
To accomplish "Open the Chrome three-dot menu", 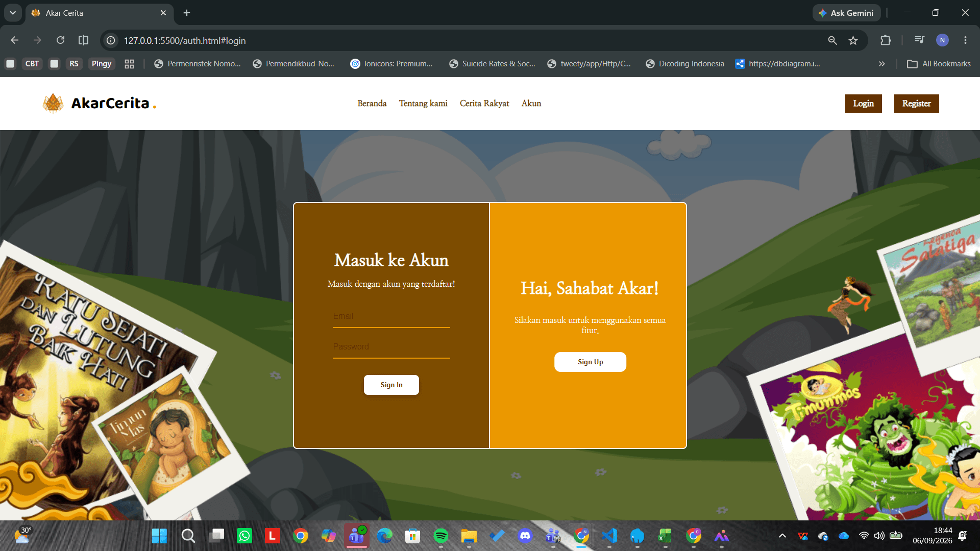I will (x=965, y=40).
